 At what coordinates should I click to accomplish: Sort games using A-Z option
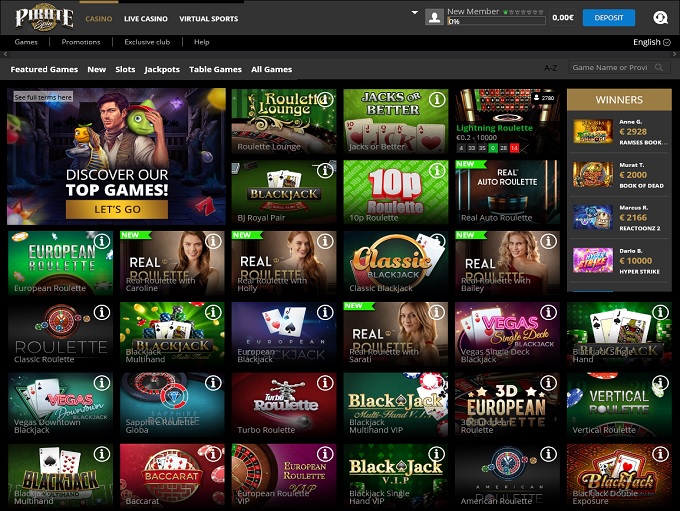[x=550, y=68]
